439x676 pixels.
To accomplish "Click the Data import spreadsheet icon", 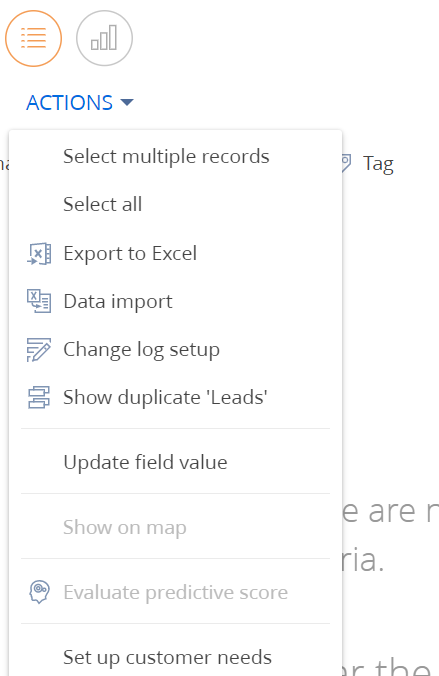I will (x=39, y=301).
